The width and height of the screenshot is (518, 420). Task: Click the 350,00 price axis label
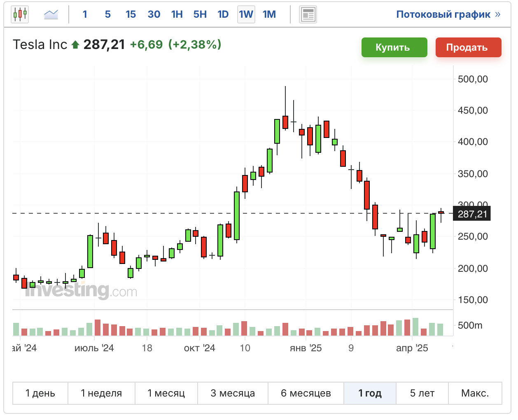(473, 174)
